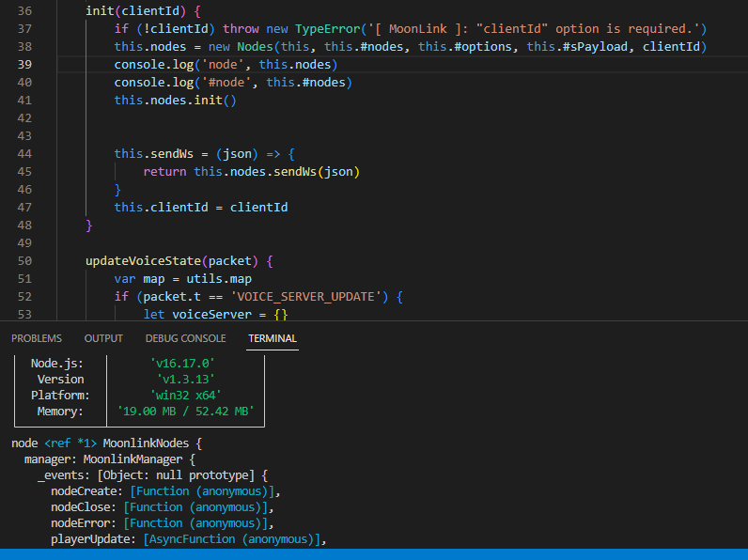Click voiceServer variable on line 53
The image size is (748, 560).
tap(211, 315)
